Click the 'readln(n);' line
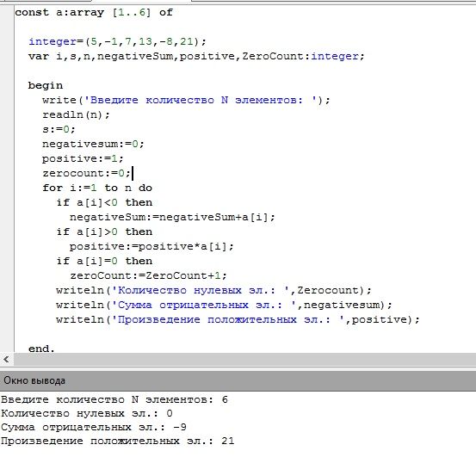476x457 pixels. (76, 114)
